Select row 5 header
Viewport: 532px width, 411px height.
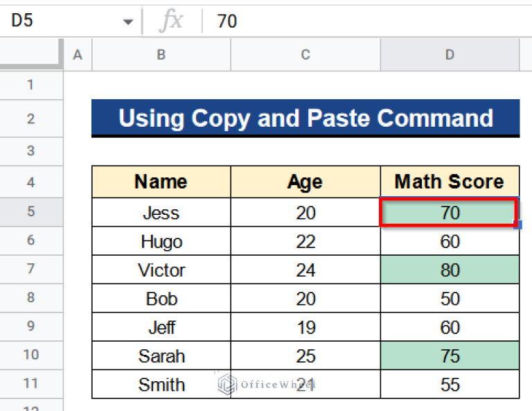tap(31, 212)
